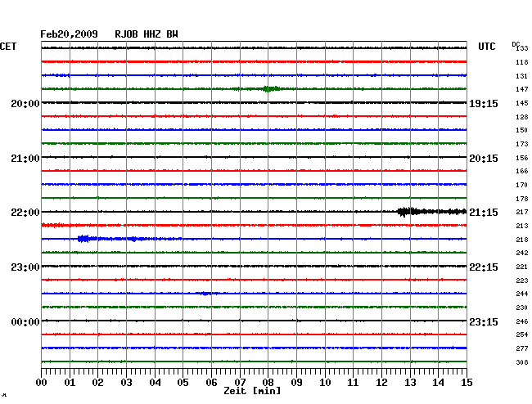Click the DC value 128
The width and height of the screenshot is (532, 404).
[x=522, y=117]
